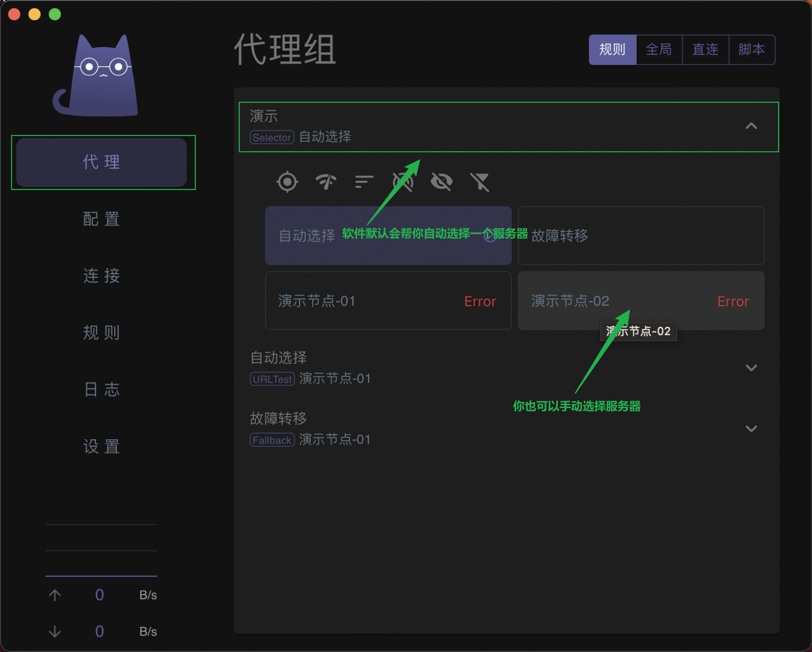The width and height of the screenshot is (812, 652).
Task: Click the upload speed arrow icon
Action: (x=55, y=595)
